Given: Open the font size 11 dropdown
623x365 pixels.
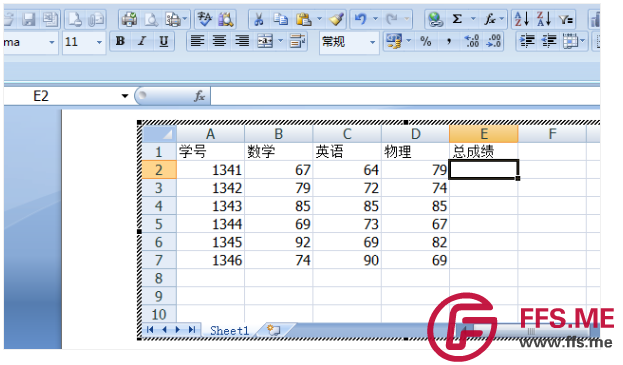Looking at the screenshot, I should pos(99,42).
